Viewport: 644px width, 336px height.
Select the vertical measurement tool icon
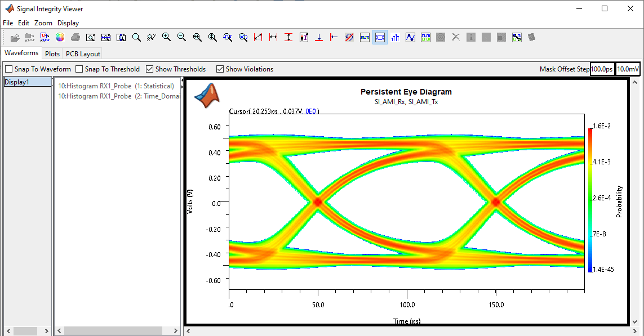coord(288,37)
